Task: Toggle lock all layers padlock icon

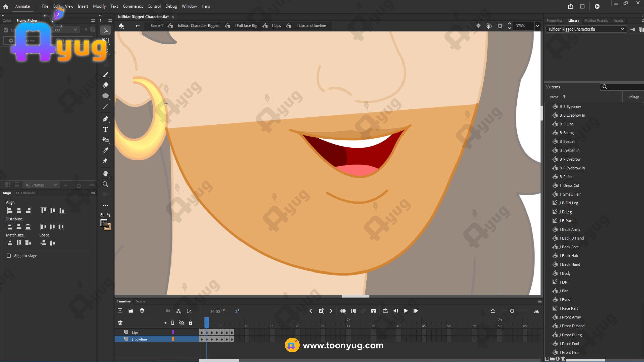Action: click(x=190, y=323)
